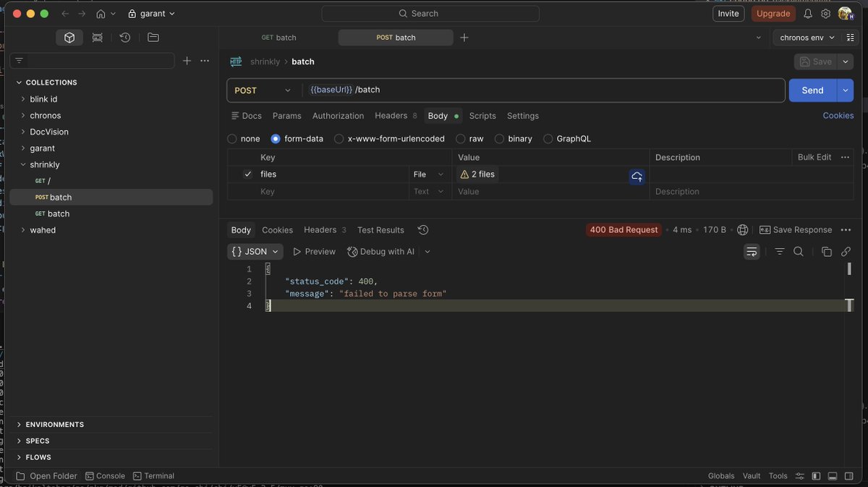868x487 pixels.
Task: Toggle the right sidebar layout icon
Action: click(x=849, y=476)
